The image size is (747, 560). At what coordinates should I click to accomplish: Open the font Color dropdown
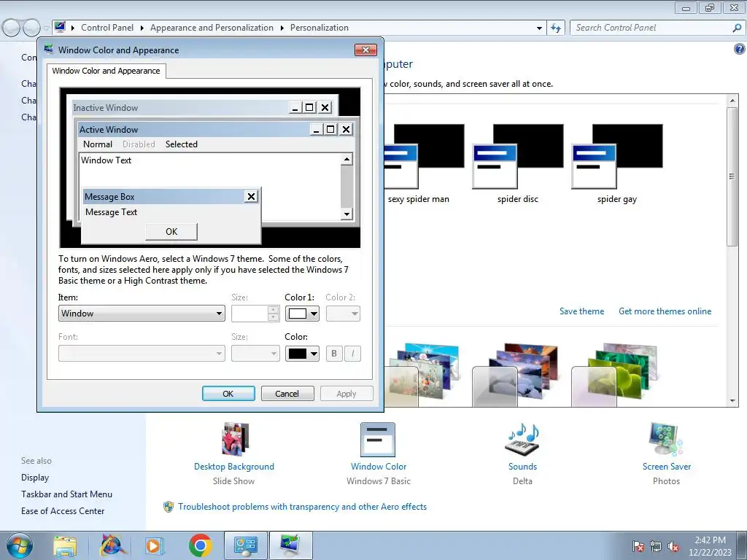point(302,354)
